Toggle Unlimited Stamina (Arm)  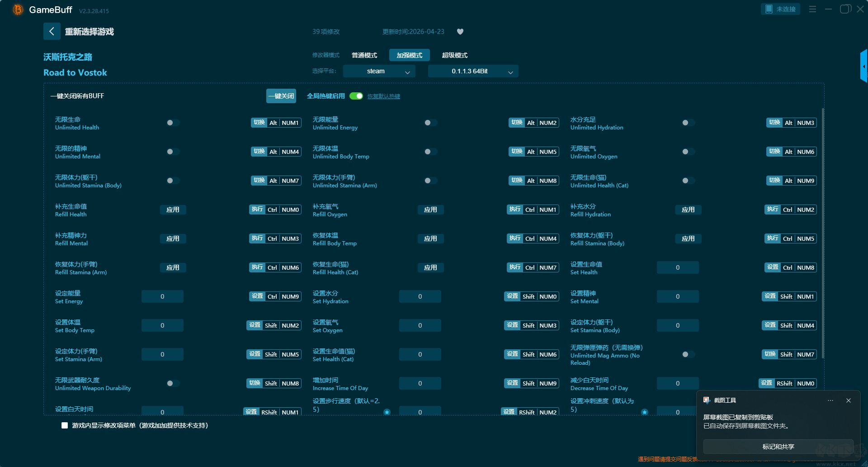(430, 181)
